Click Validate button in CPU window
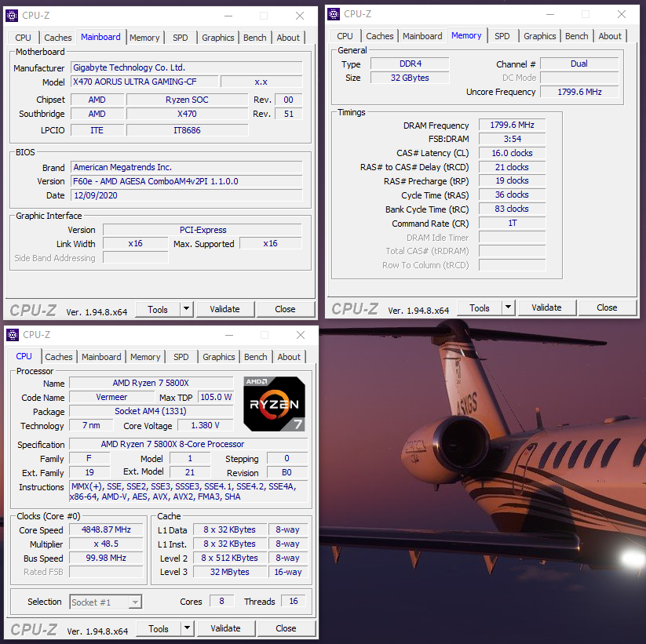 pos(226,628)
